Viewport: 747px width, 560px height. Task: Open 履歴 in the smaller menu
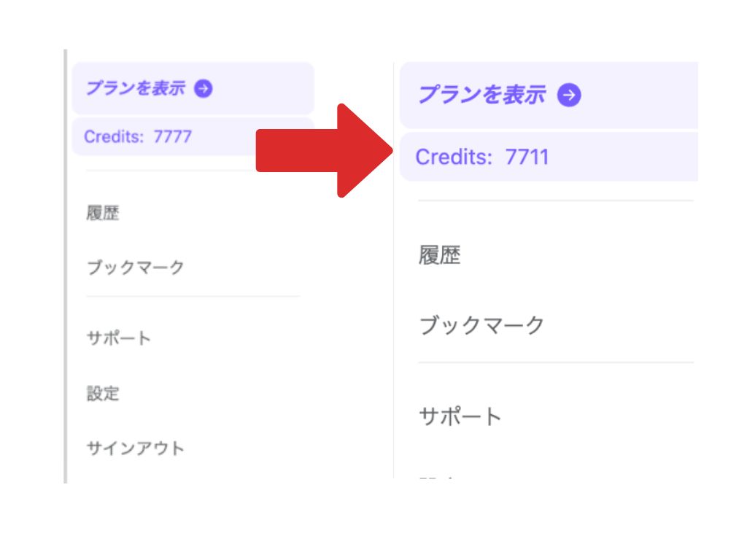pyautogui.click(x=103, y=213)
